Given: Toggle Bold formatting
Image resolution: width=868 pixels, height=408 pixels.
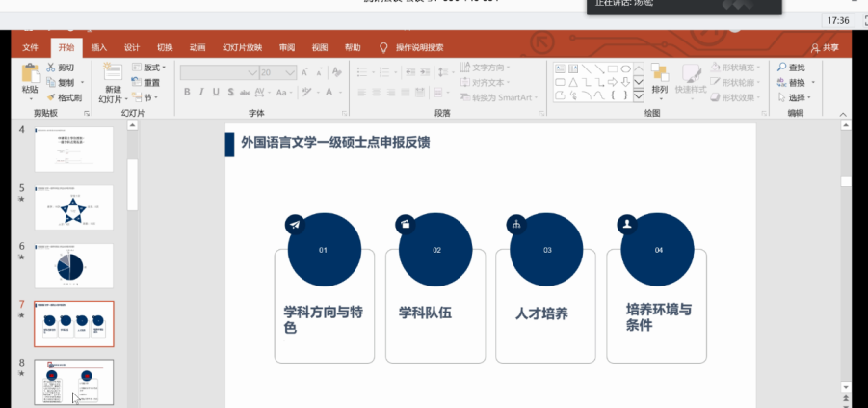Looking at the screenshot, I should tap(187, 93).
